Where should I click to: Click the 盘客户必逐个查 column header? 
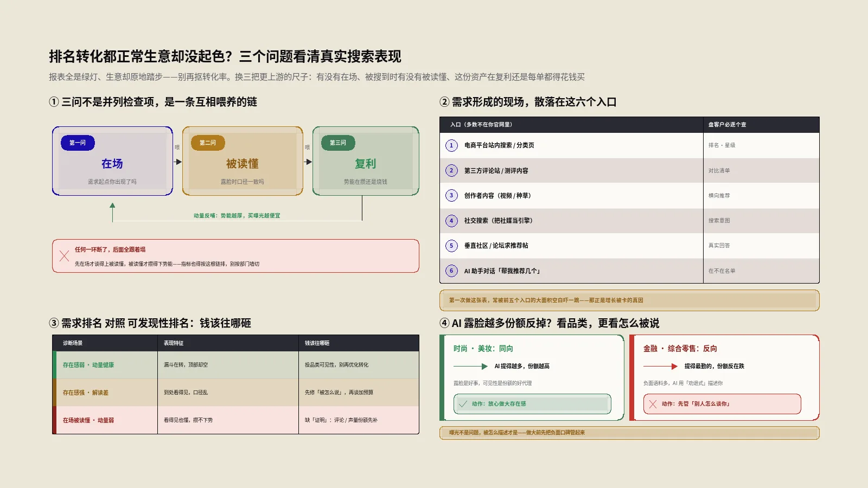coord(727,125)
